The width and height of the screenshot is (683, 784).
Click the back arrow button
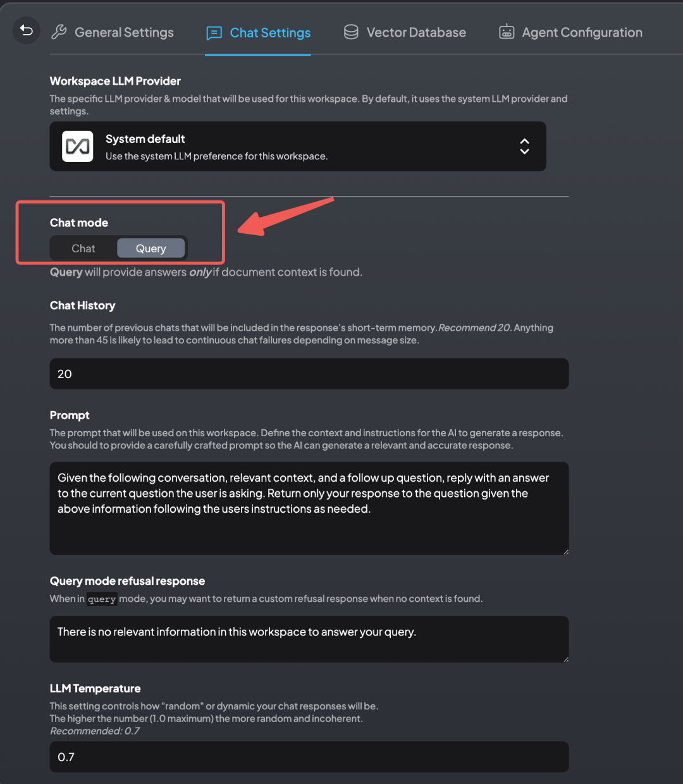tap(27, 30)
